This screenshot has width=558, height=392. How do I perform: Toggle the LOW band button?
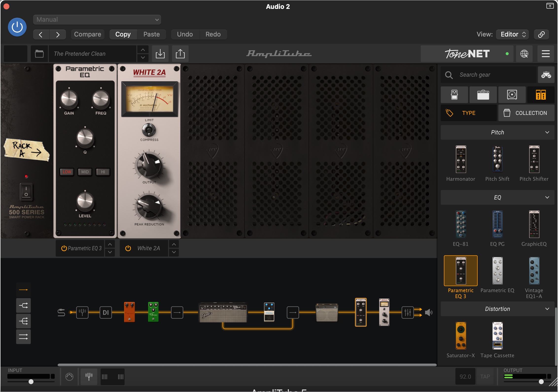pyautogui.click(x=67, y=172)
